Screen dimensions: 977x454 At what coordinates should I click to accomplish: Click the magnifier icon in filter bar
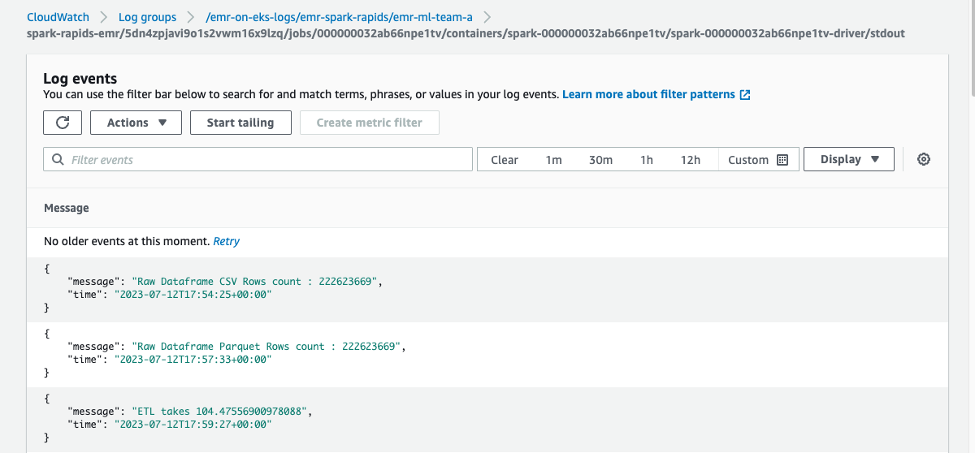coord(58,159)
